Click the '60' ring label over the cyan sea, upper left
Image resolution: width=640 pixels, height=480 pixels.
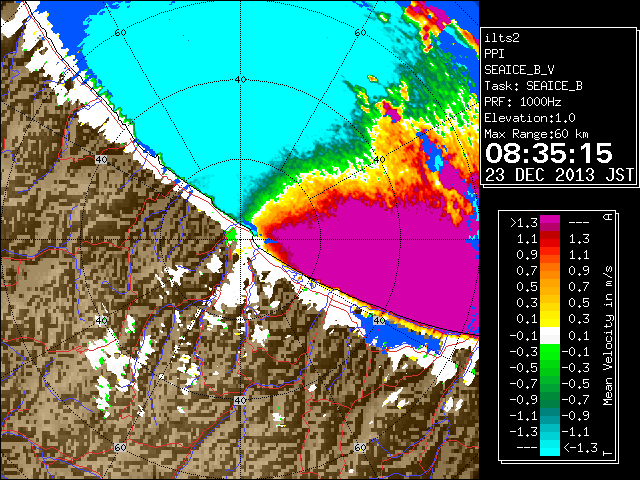click(x=120, y=32)
